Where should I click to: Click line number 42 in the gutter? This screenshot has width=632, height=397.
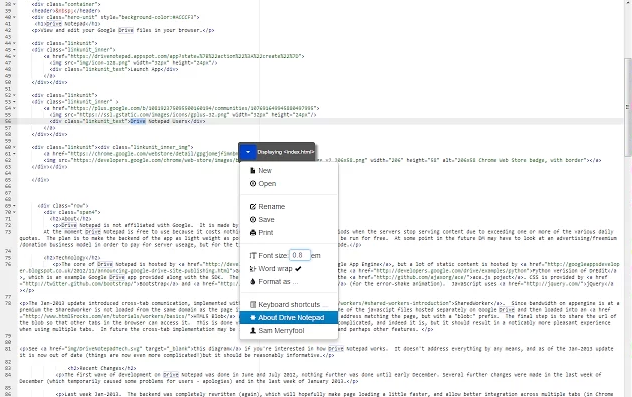(8, 30)
